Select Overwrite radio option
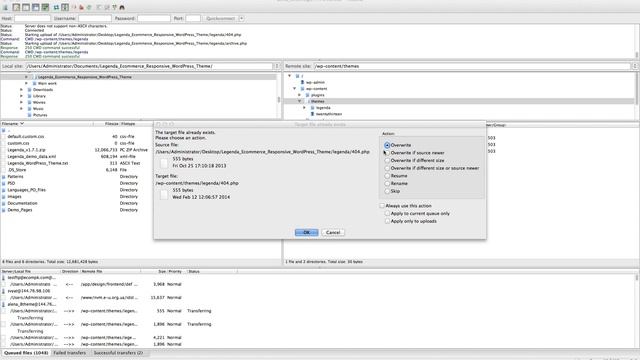 click(387, 145)
